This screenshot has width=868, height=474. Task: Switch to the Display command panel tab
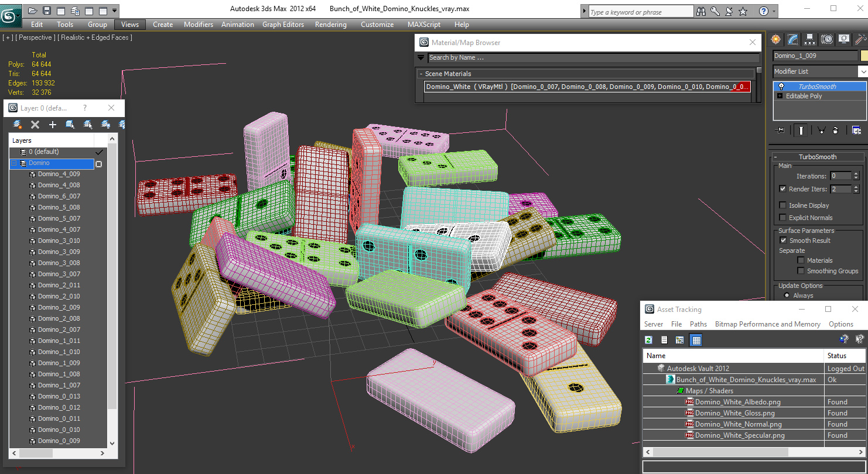(844, 39)
